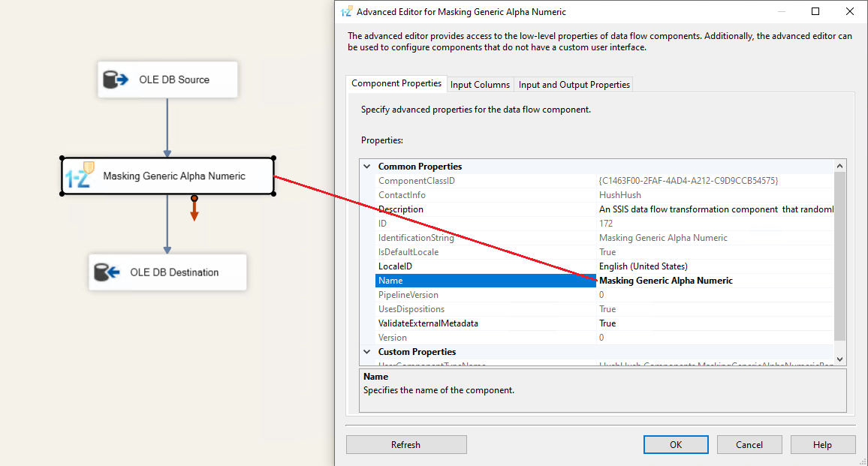Click the Advanced Editor title bar icon
Screen dimensions: 868x466
pyautogui.click(x=346, y=12)
